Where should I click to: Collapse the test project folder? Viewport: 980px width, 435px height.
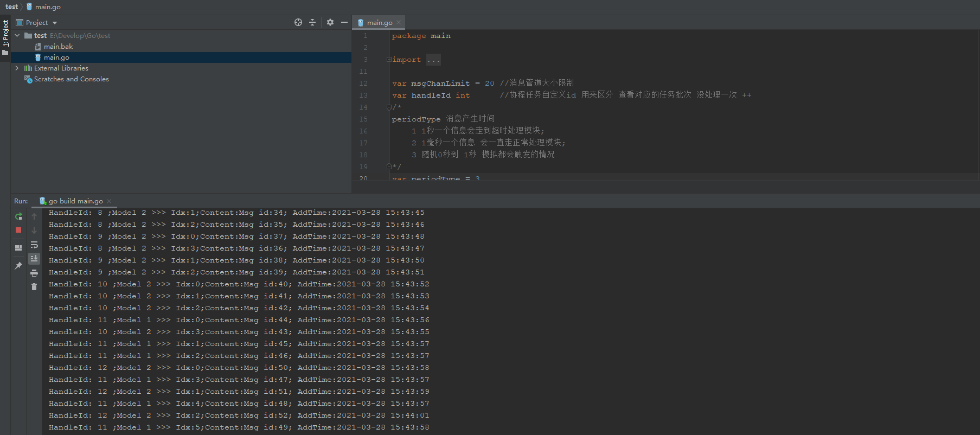[x=17, y=35]
